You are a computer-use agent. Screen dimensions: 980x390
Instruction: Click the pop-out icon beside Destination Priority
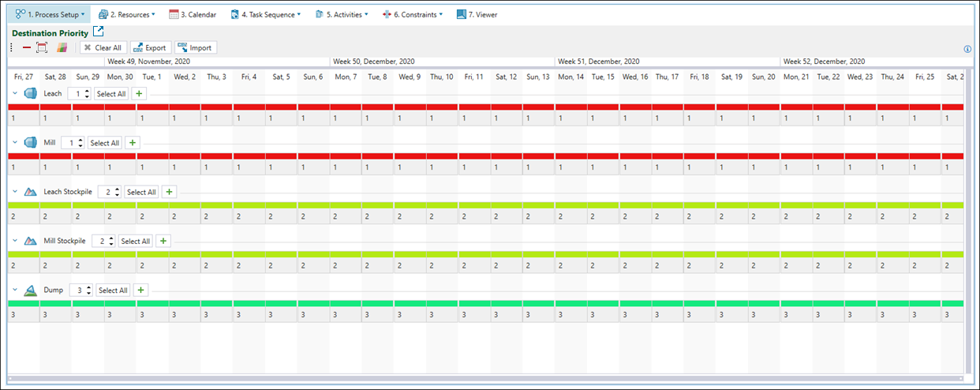tap(98, 32)
